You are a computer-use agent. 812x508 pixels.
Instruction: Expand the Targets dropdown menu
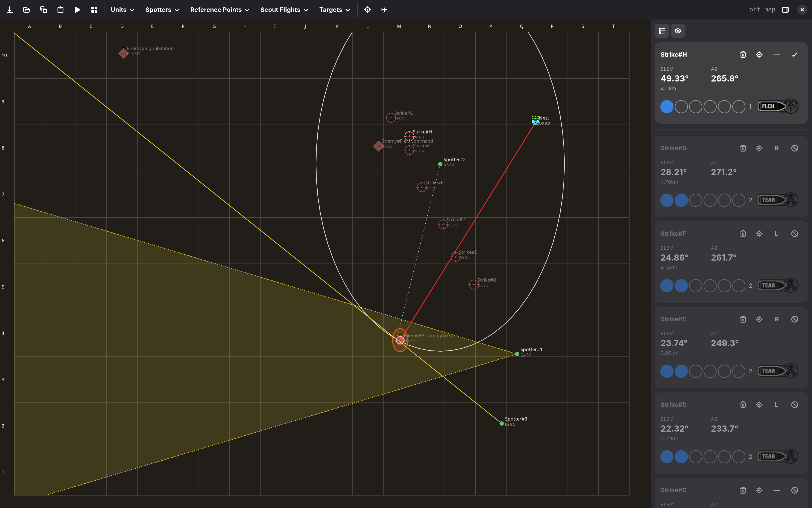click(x=335, y=10)
